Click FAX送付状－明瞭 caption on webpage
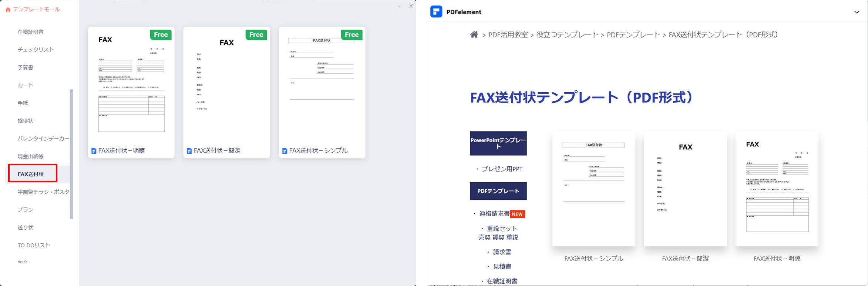The image size is (868, 286). [x=777, y=259]
